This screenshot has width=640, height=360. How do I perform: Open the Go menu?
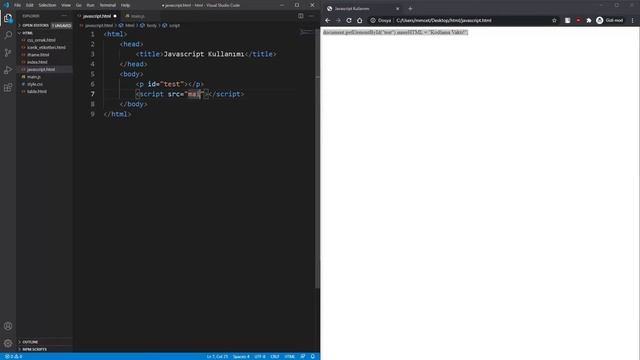78,5
